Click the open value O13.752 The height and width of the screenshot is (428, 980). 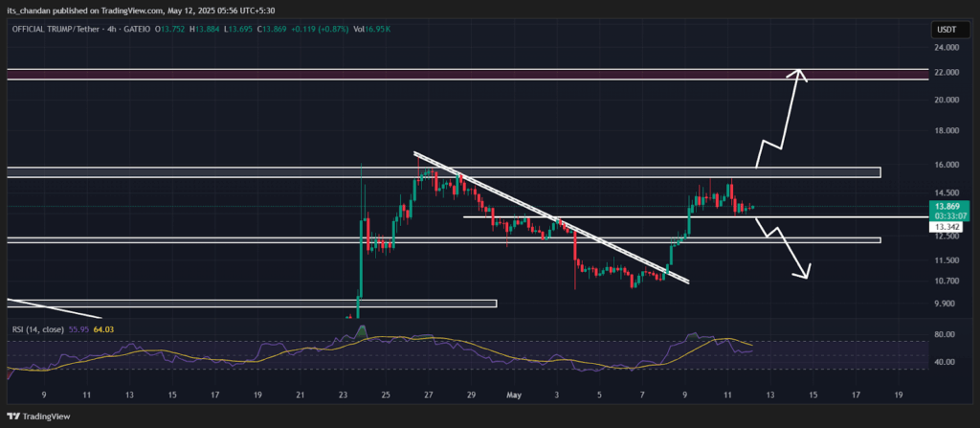(x=170, y=29)
